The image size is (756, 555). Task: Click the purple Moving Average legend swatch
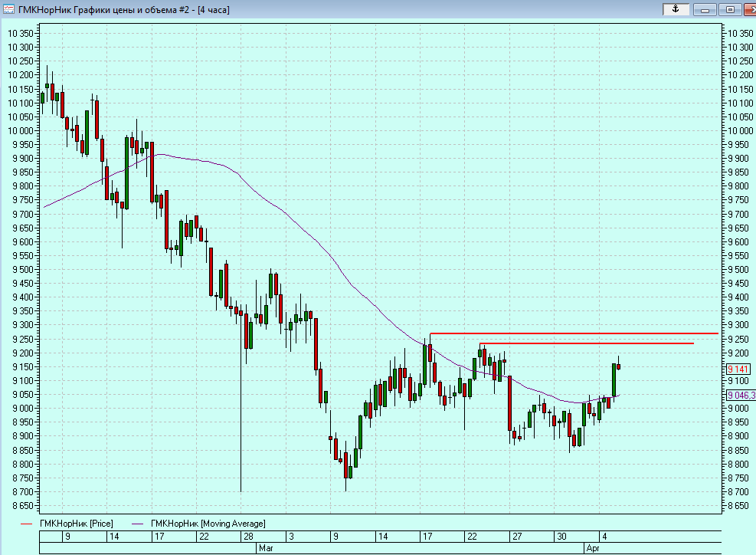coord(137,524)
